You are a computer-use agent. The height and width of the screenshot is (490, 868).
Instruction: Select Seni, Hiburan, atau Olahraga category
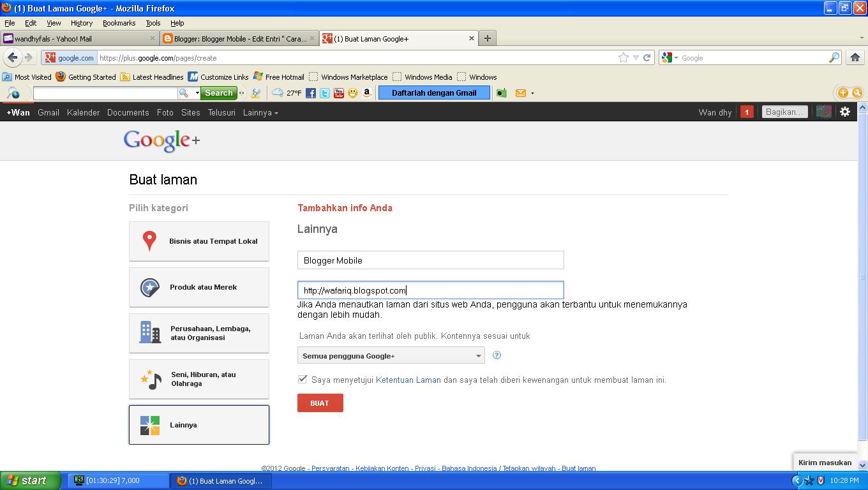[x=199, y=379]
